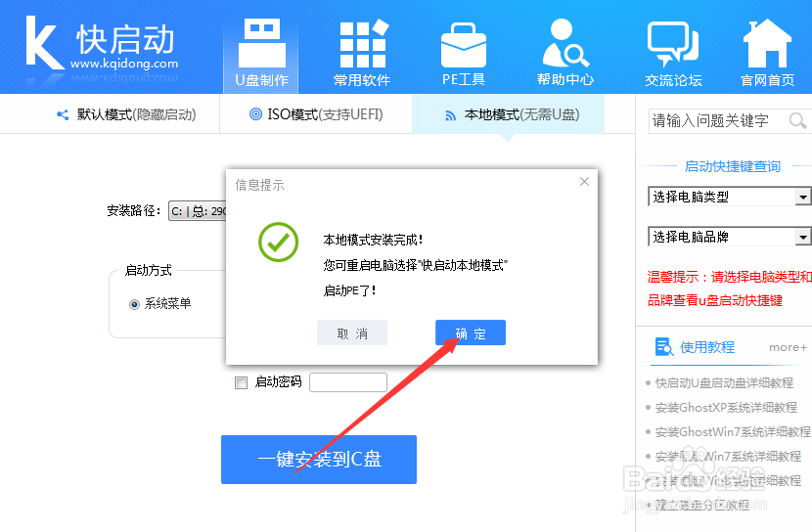Open the 常用软件 grid icon

tap(363, 45)
